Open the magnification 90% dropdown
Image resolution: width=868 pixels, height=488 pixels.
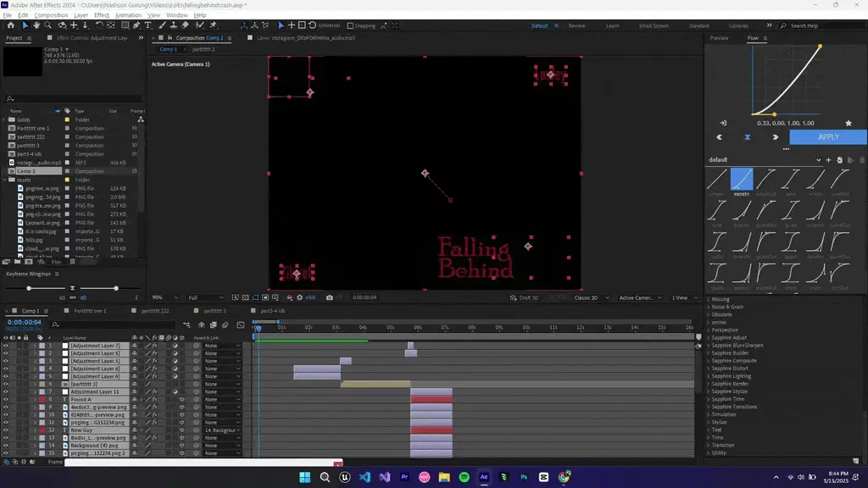coord(165,297)
